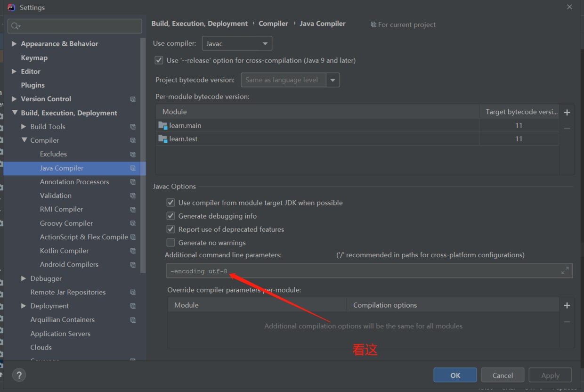Click Compiler breadcrumb link
The width and height of the screenshot is (584, 392).
[x=273, y=24]
